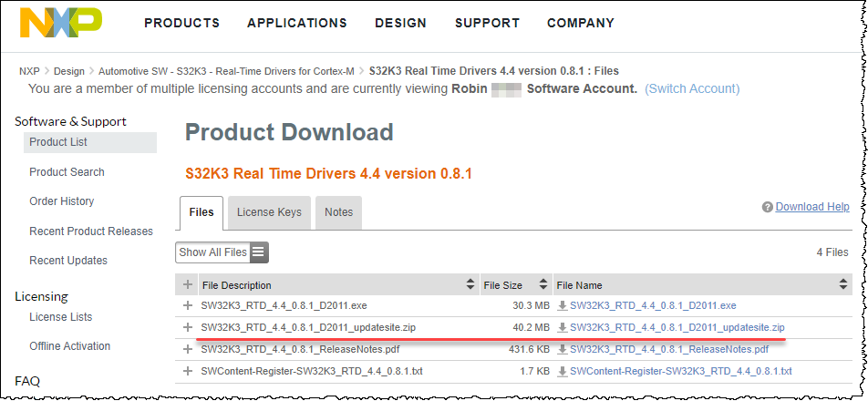Open the COMPANY menu
Image resolution: width=868 pixels, height=401 pixels.
click(x=581, y=23)
